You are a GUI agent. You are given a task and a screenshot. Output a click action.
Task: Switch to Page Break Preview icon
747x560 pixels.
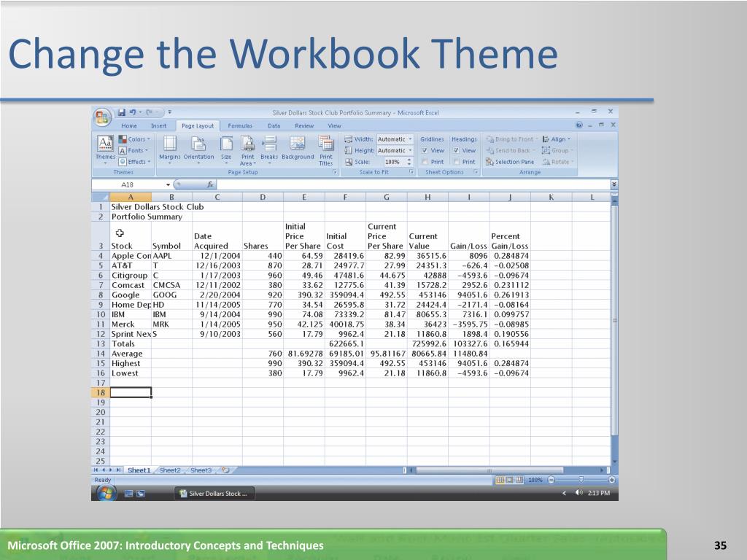pyautogui.click(x=519, y=480)
